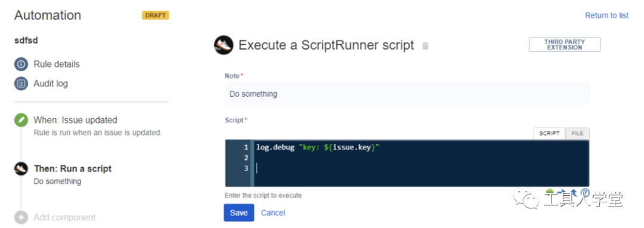The height and width of the screenshot is (228, 644).
Task: Select the green Issue updated trigger icon
Action: click(x=21, y=121)
